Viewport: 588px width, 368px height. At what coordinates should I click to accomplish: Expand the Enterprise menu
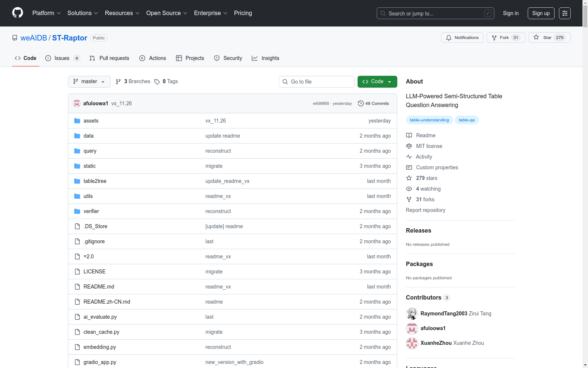point(211,13)
